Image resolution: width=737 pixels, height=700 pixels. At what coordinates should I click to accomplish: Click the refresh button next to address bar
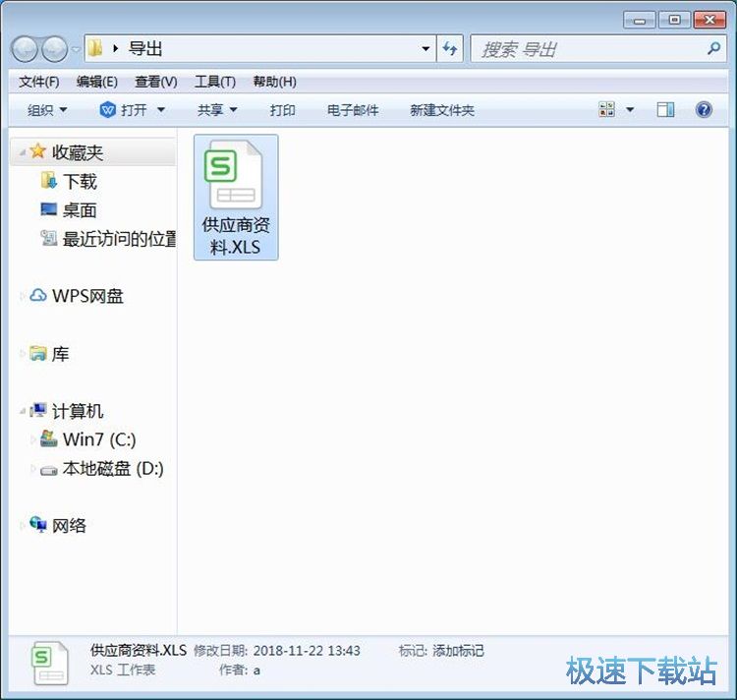coord(450,48)
